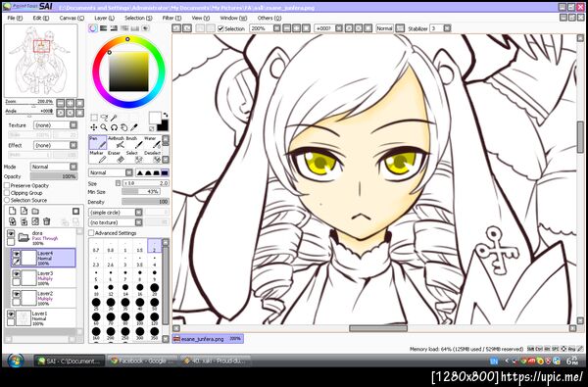Swap foreground and background colors

click(x=166, y=115)
